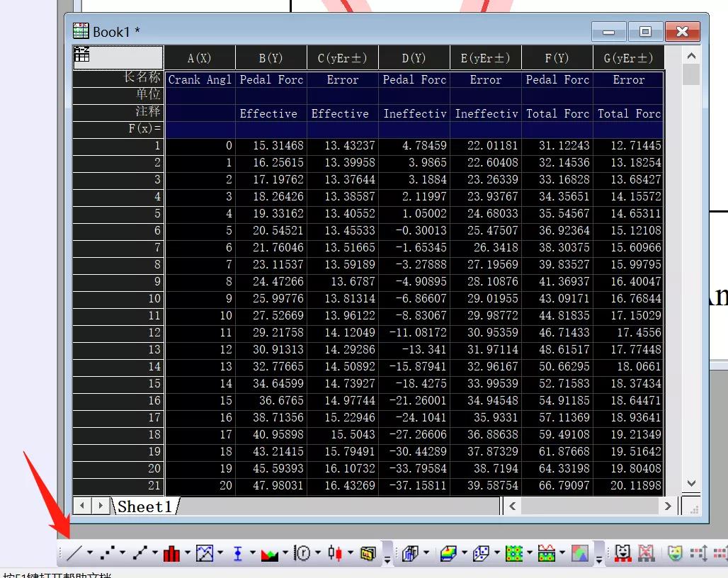Screen dimensions: 728x578
Task: Select the Line plot tool
Action: pos(74,553)
